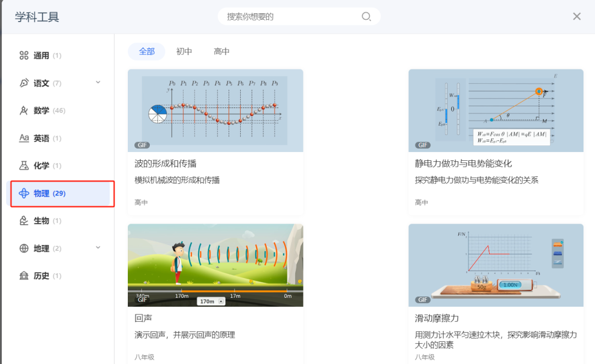The width and height of the screenshot is (595, 364).
Task: Open the 生物 category icon
Action: (x=23, y=220)
